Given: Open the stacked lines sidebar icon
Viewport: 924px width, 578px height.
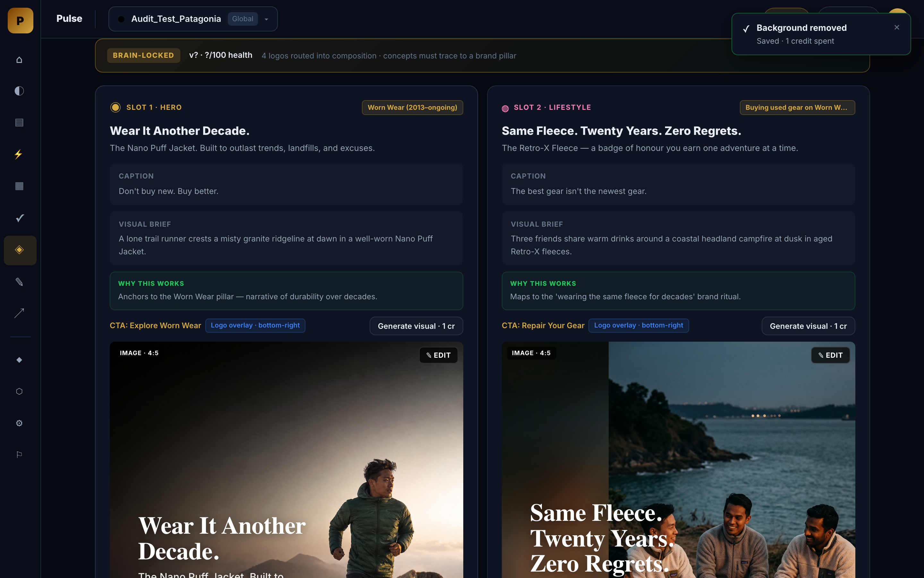Looking at the screenshot, I should (x=19, y=122).
